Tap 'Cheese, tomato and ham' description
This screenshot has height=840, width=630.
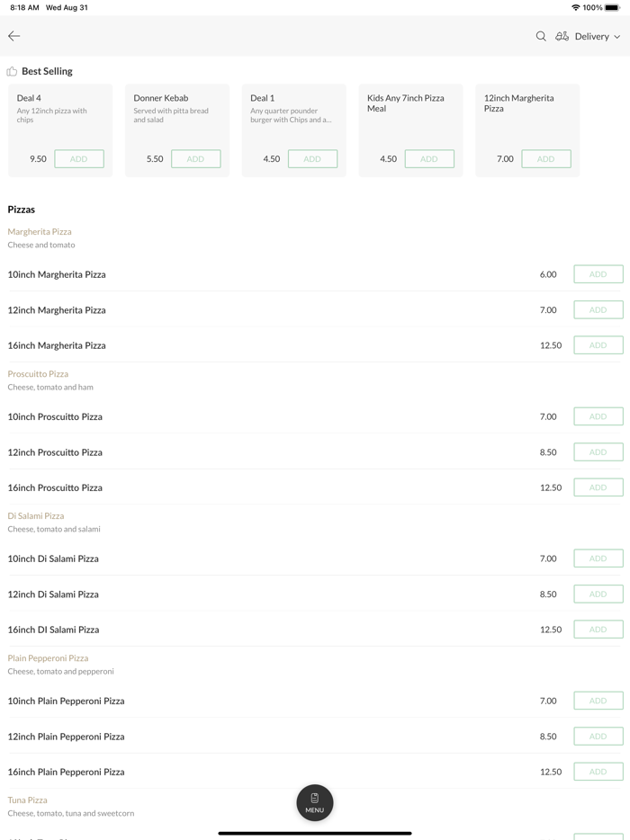point(50,387)
